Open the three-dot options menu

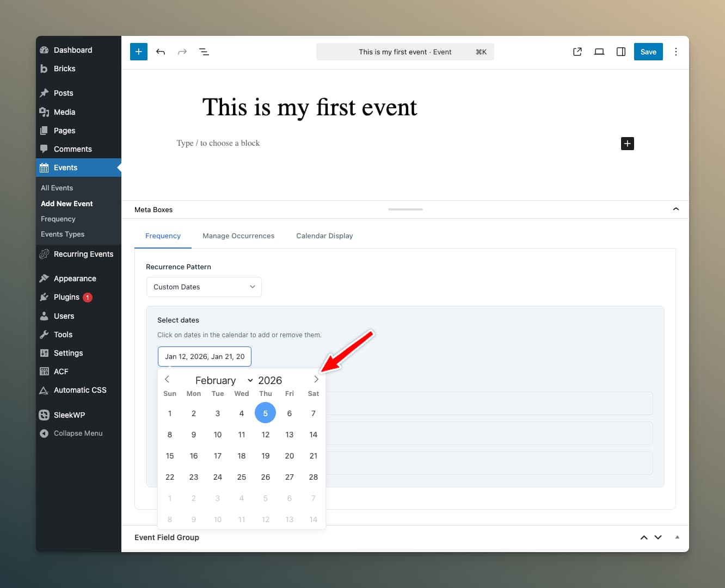coord(676,52)
